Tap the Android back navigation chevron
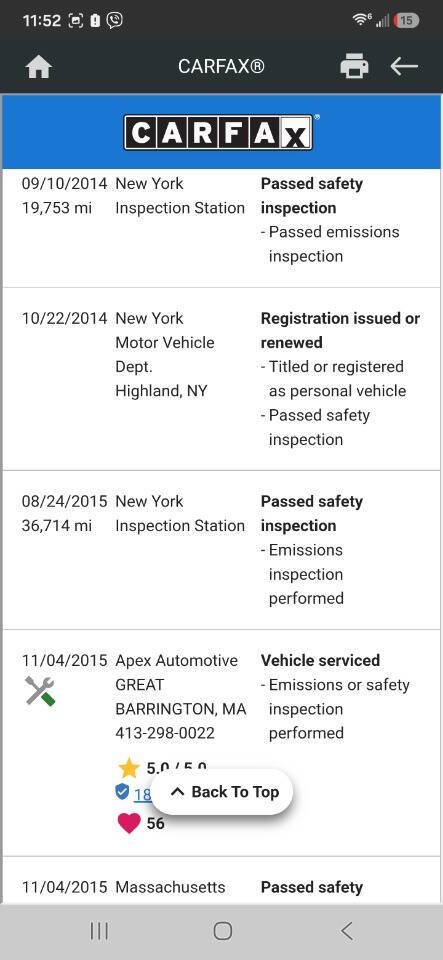Viewport: 443px width, 960px height. pyautogui.click(x=346, y=931)
